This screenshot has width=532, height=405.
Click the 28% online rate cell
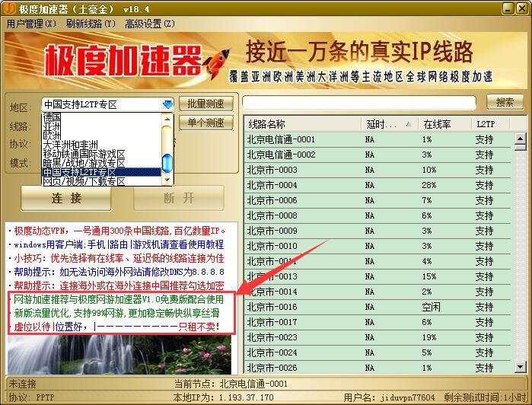(x=428, y=185)
